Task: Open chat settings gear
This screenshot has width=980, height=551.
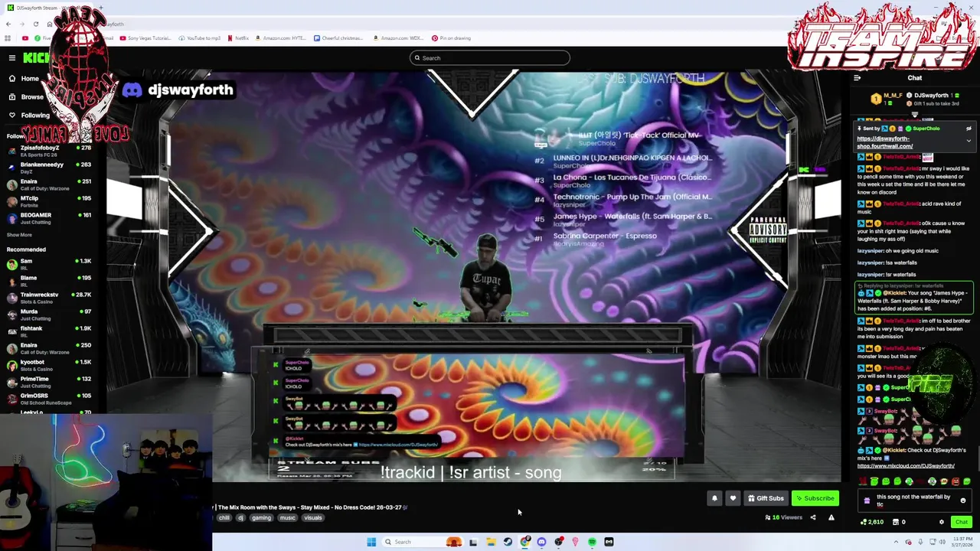Action: [942, 522]
